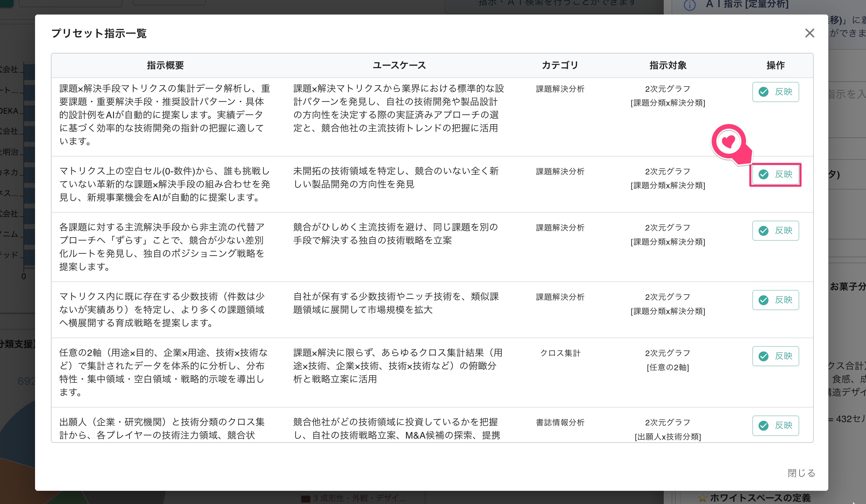Click 反映 for the 課題x解決手段マトリクス row

click(x=775, y=92)
